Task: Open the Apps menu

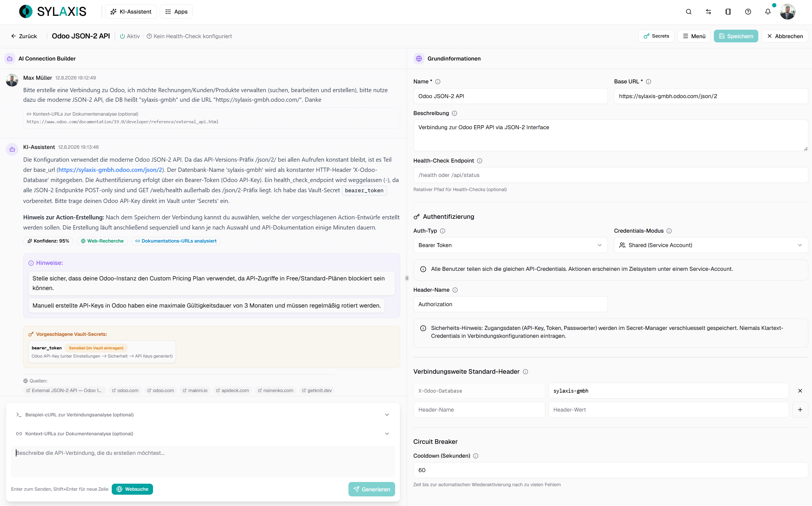Action: tap(176, 11)
